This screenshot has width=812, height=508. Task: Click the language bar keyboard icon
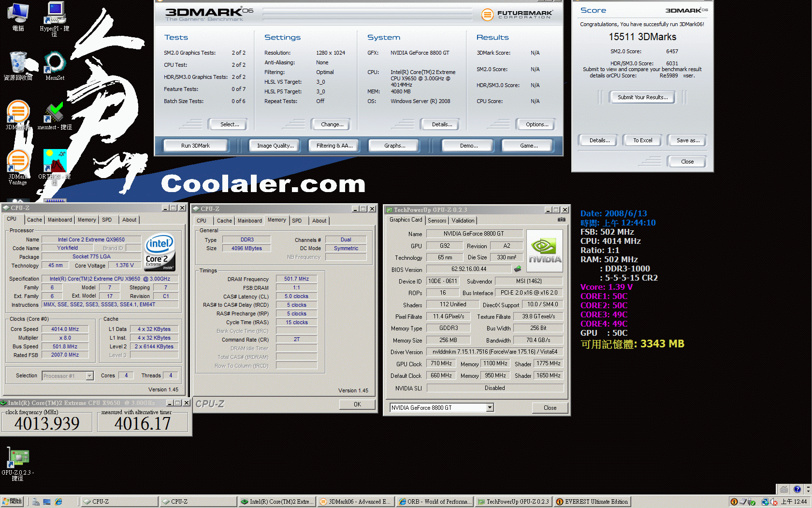[x=784, y=489]
